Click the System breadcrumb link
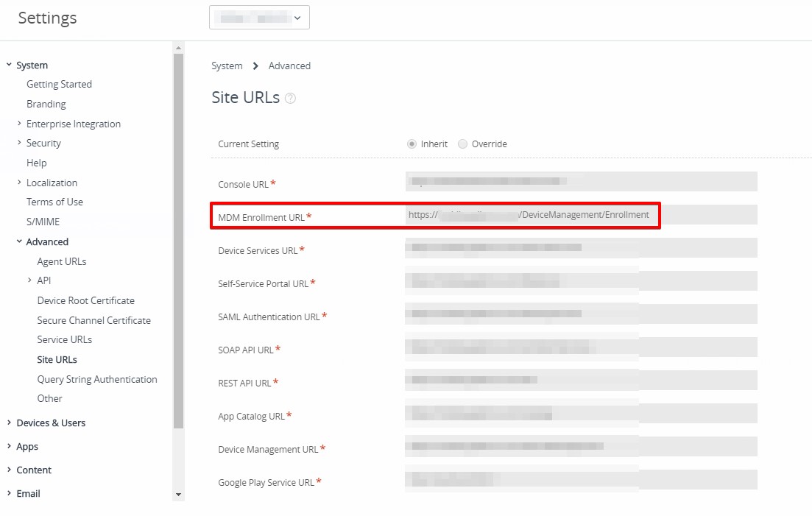This screenshot has height=516, width=812. click(x=227, y=66)
